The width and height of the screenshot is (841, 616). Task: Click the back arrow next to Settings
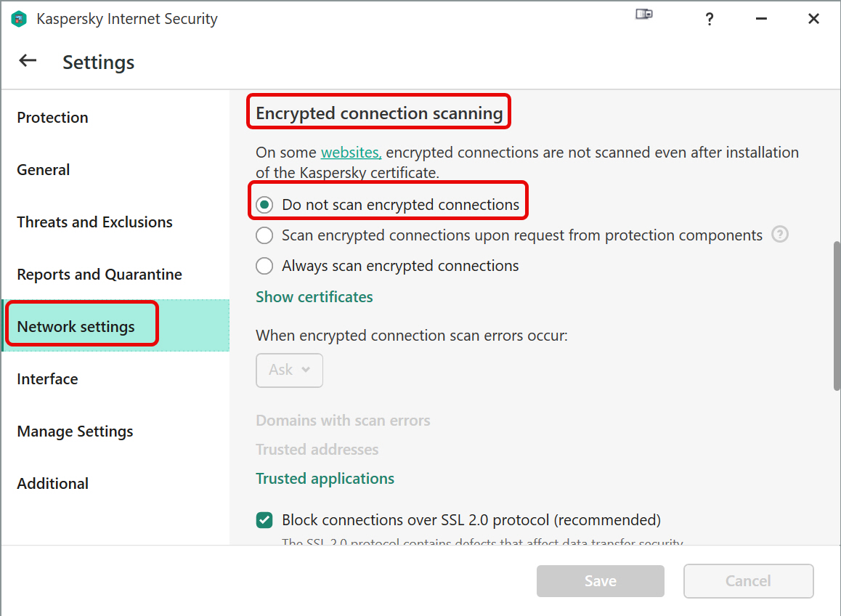(28, 60)
